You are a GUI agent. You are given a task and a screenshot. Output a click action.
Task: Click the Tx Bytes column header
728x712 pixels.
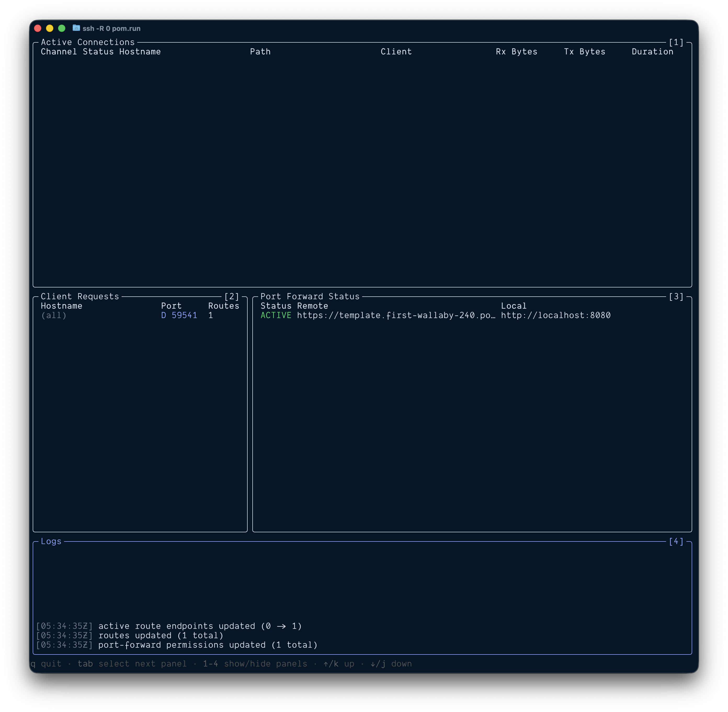click(x=584, y=52)
